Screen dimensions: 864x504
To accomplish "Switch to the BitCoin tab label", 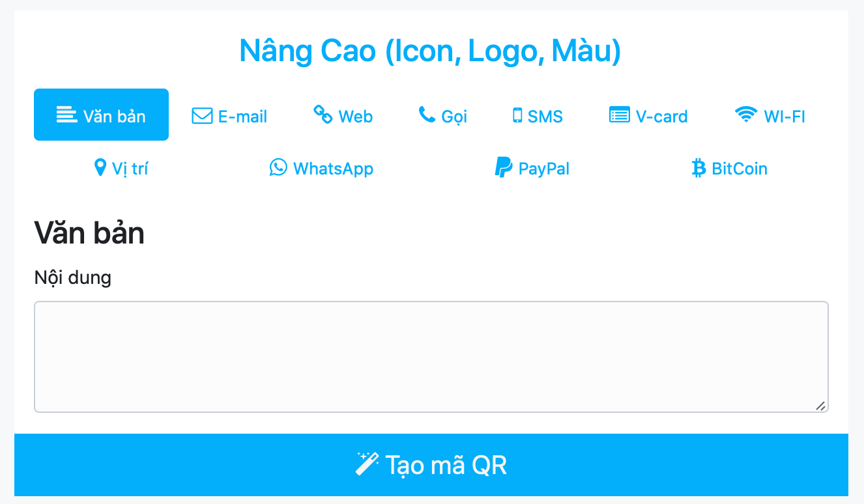I will [x=740, y=169].
